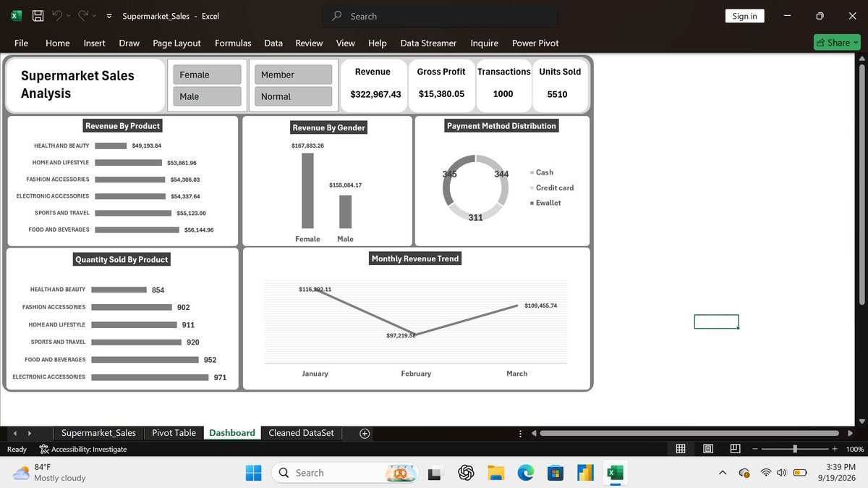868x488 pixels.
Task: Click the Search box in title bar
Action: (x=440, y=16)
